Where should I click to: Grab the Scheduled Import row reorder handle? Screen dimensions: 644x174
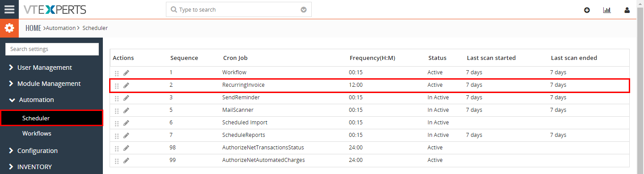[117, 123]
